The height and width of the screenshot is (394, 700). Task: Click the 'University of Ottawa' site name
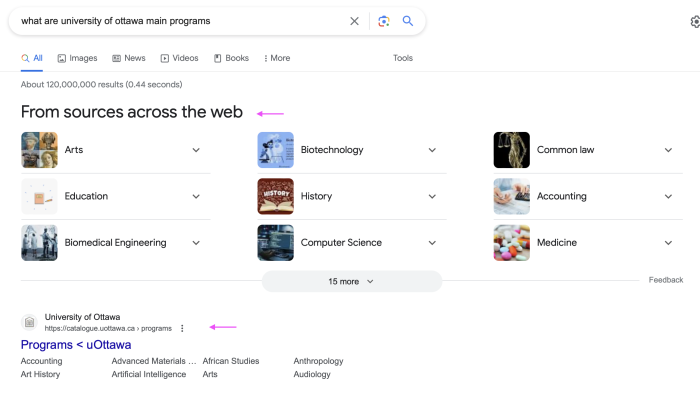82,317
